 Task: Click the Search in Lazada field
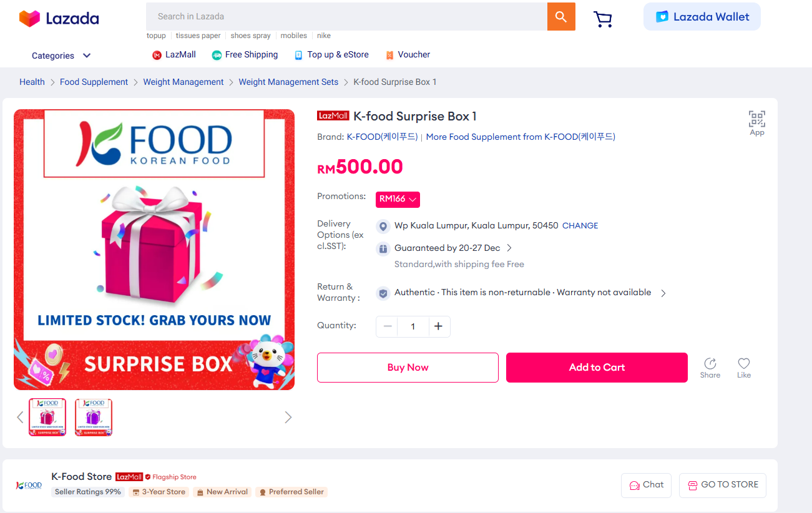click(x=346, y=17)
